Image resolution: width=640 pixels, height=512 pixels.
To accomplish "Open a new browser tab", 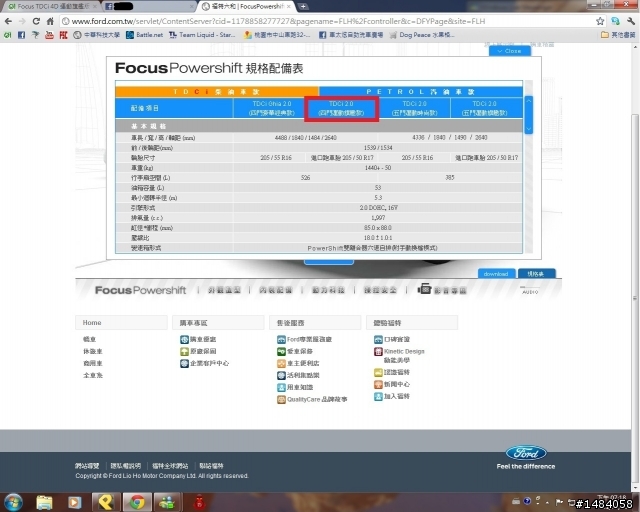I will click(303, 6).
